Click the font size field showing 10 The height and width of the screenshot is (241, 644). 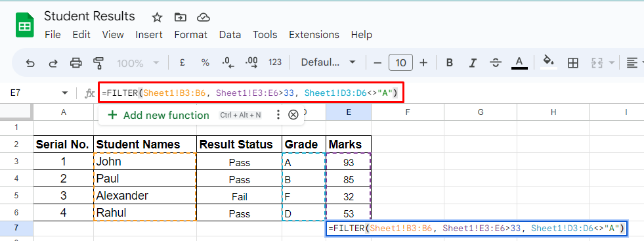click(x=400, y=63)
